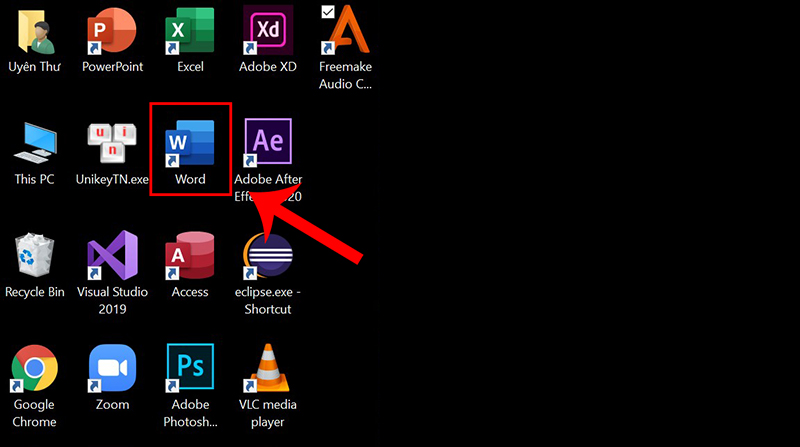Select the VLC media player icon
Viewport: 800px width, 447px height.
tap(268, 368)
